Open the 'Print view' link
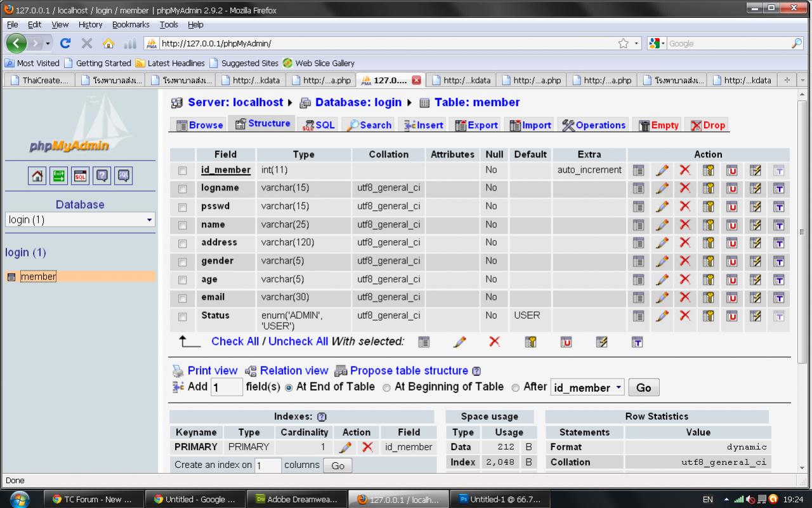The width and height of the screenshot is (812, 508). coord(213,371)
